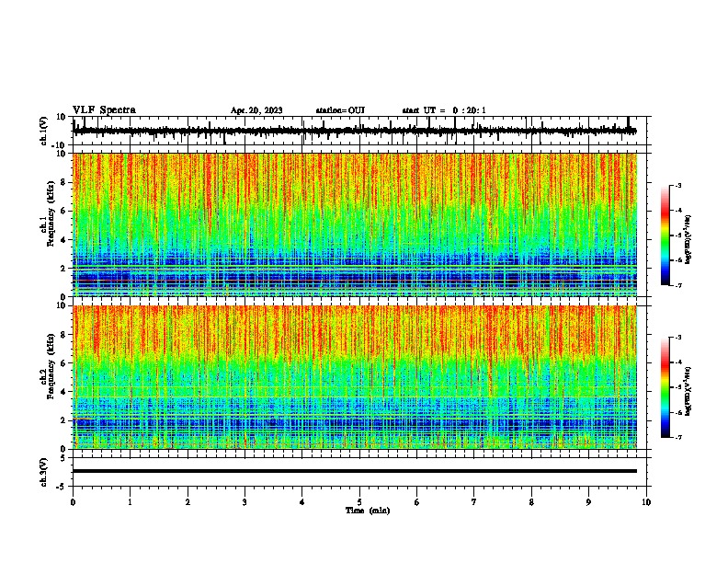Click the "-3" label on ch.2 color bar
728x563 pixels.
coord(677,338)
